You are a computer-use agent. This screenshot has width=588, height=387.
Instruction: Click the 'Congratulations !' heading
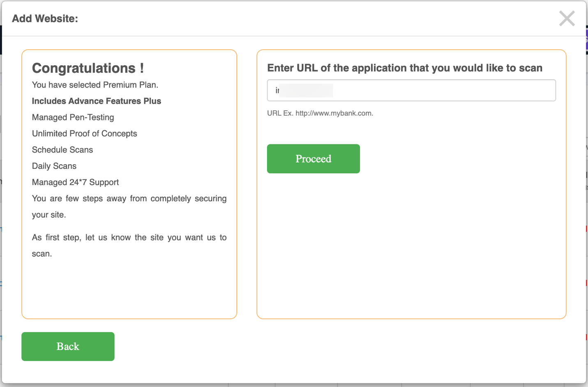click(x=88, y=68)
